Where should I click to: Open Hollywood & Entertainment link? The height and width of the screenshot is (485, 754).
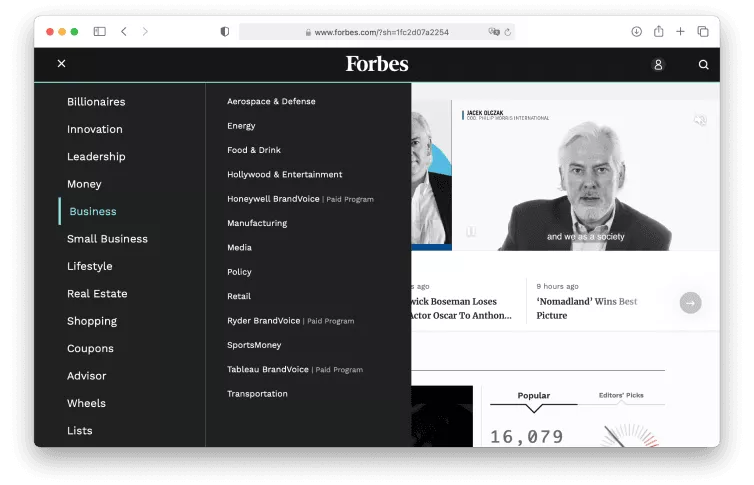click(x=285, y=174)
